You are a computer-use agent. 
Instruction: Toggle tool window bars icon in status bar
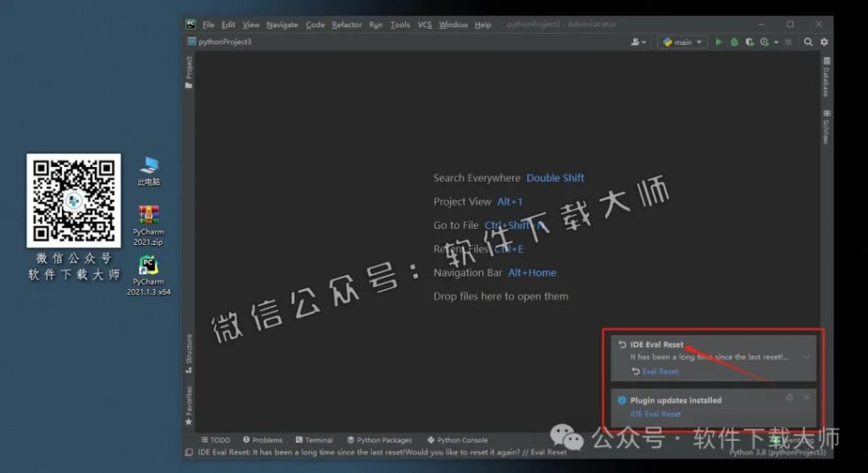pyautogui.click(x=189, y=453)
